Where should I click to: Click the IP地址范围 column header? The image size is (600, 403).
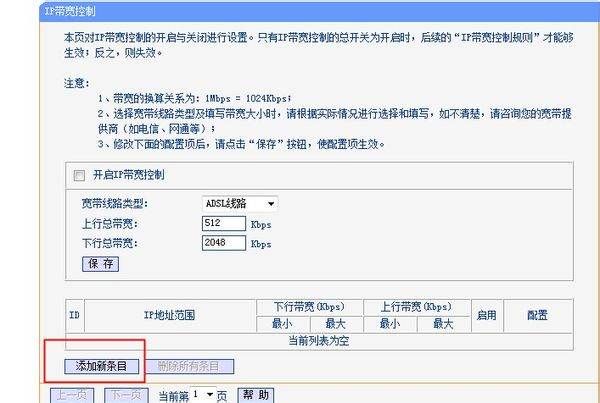pyautogui.click(x=170, y=316)
